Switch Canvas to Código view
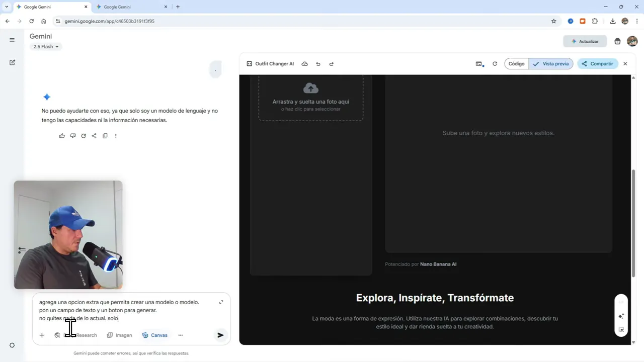 (516, 63)
